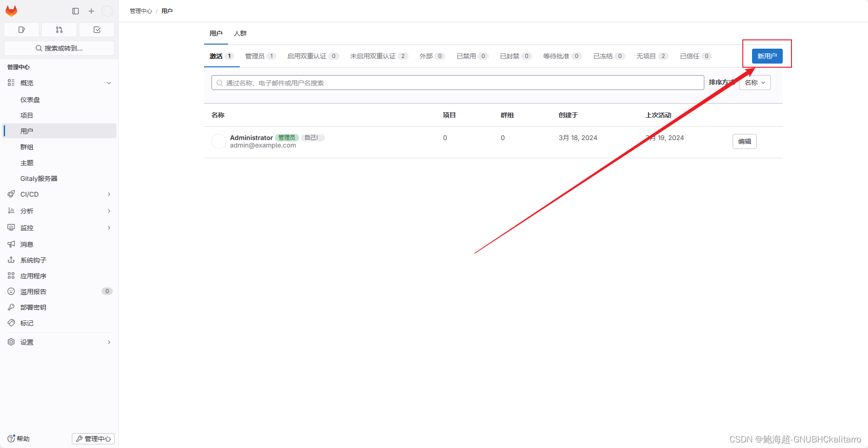Open 群组 in the sidebar
Screen dimensions: 868x448
tap(27, 147)
